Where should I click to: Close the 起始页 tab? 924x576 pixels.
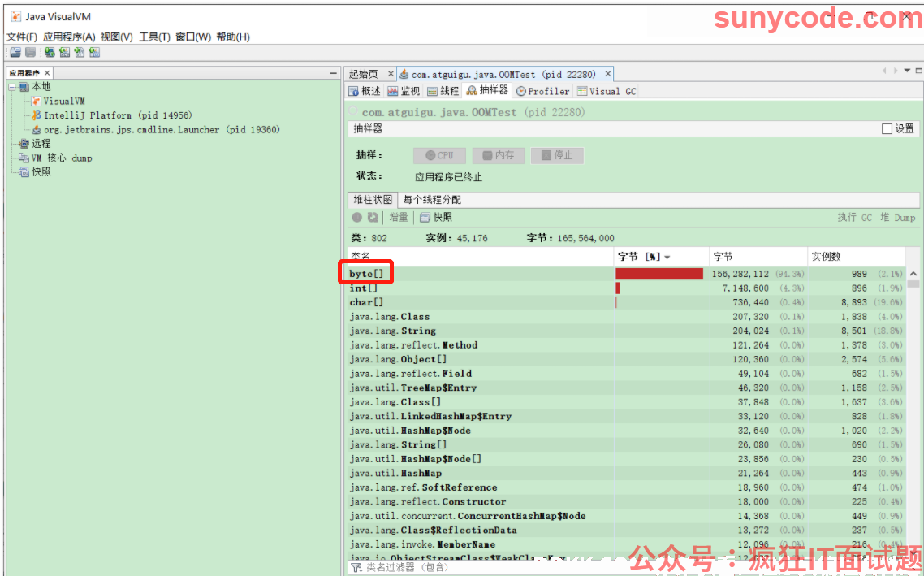tap(390, 74)
